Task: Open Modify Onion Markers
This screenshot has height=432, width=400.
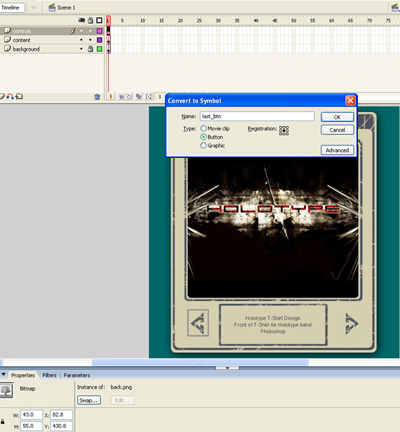Action: [x=149, y=97]
